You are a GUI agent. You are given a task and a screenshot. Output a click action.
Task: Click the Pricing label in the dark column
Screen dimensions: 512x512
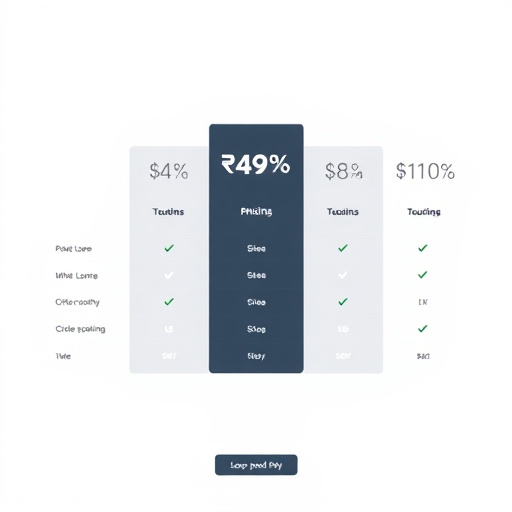point(256,212)
